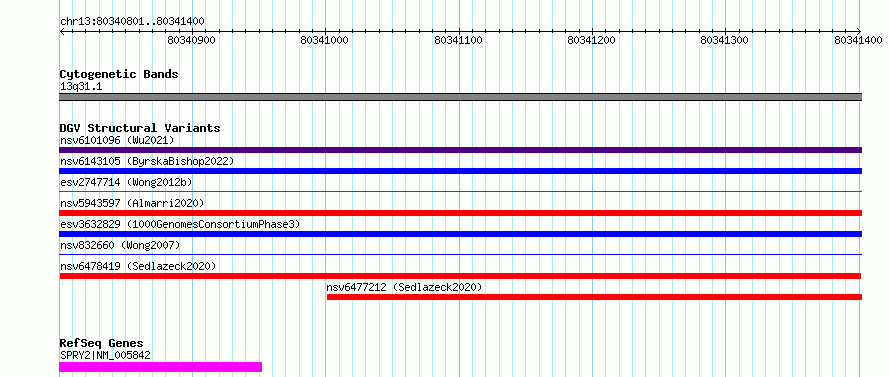This screenshot has width=890, height=377.
Task: Click variant label nsv6143105 (ByrskaBishop2022)
Action: (x=147, y=161)
